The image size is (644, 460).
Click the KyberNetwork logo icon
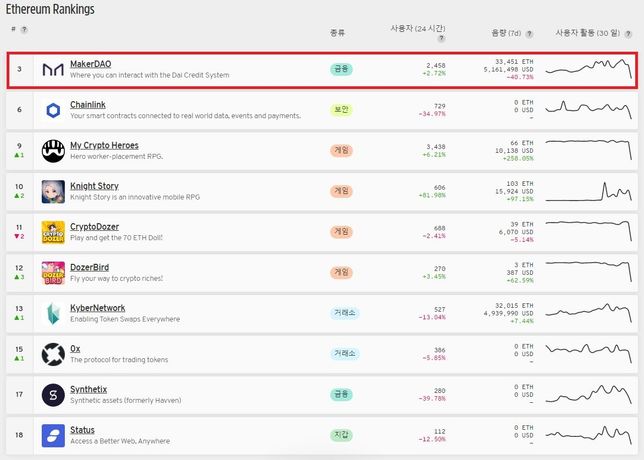tap(53, 314)
